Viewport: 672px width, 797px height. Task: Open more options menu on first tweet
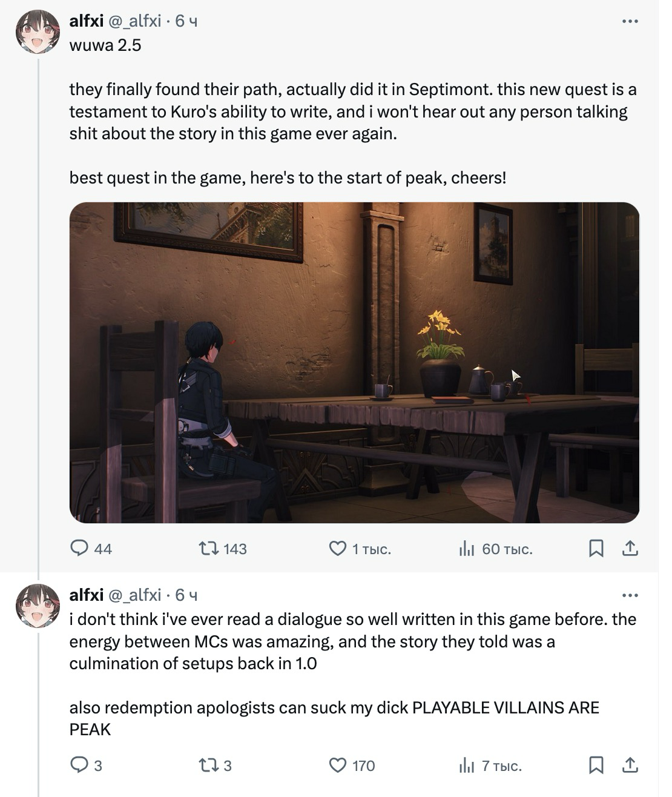coord(630,22)
